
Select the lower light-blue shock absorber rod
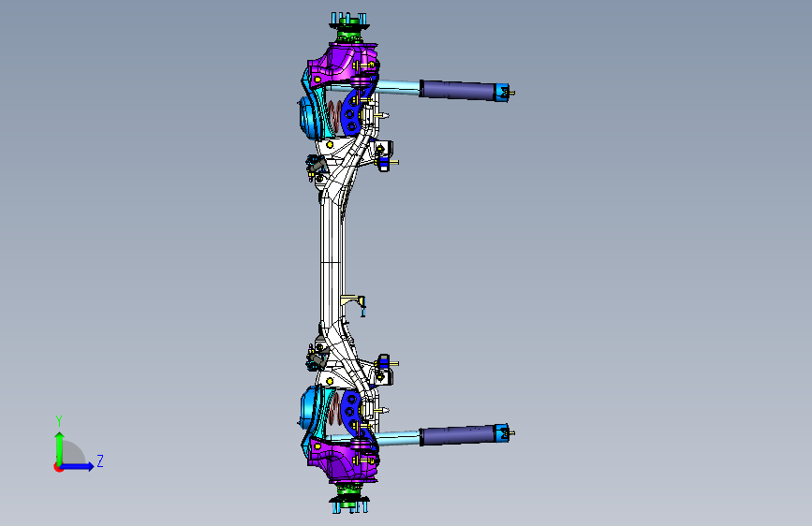(398, 438)
